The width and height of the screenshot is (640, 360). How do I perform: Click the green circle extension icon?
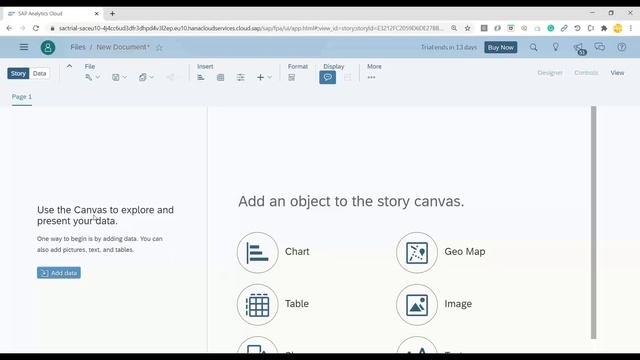click(x=551, y=28)
